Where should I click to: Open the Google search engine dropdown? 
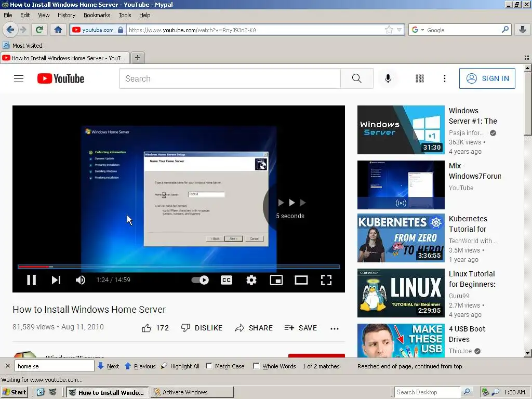point(422,30)
